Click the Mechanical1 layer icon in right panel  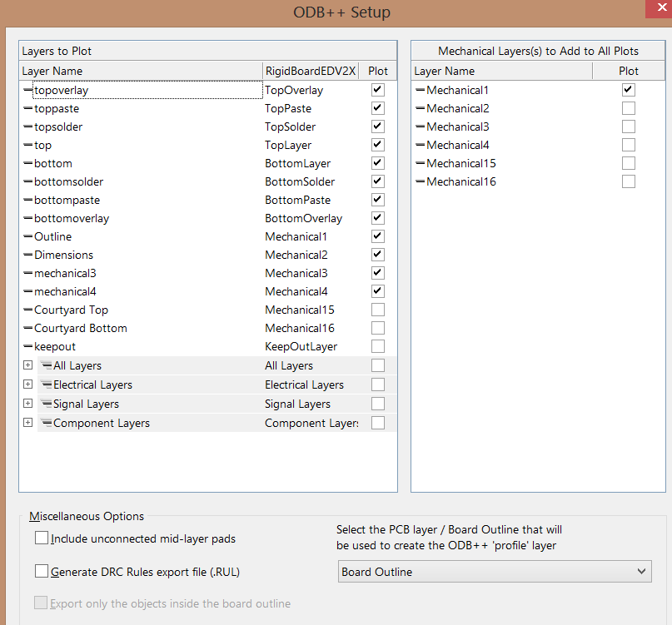pos(420,90)
